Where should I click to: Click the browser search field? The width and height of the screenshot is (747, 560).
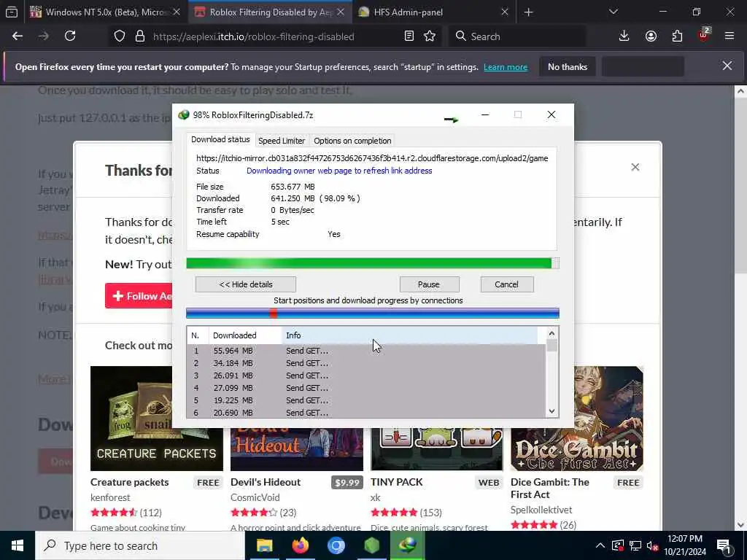(x=517, y=36)
